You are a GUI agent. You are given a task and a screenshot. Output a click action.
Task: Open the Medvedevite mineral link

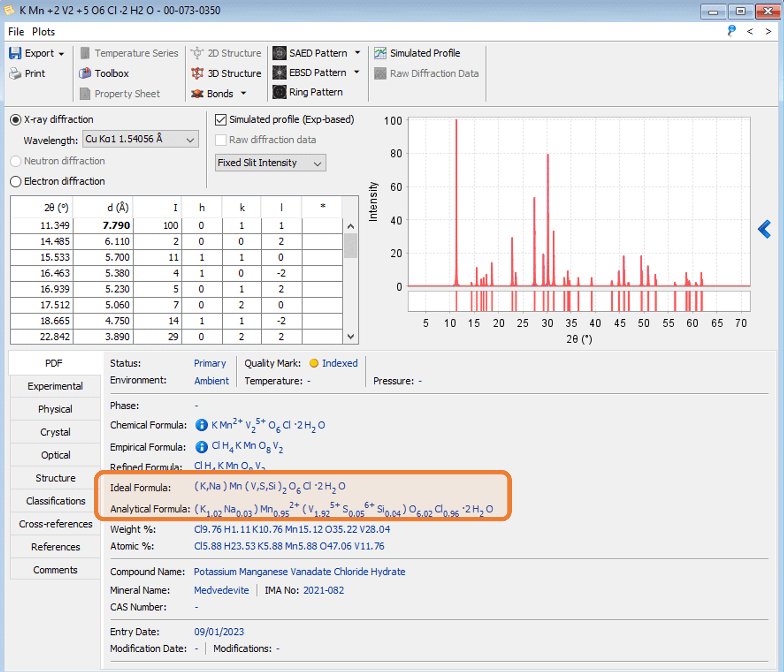(x=221, y=590)
